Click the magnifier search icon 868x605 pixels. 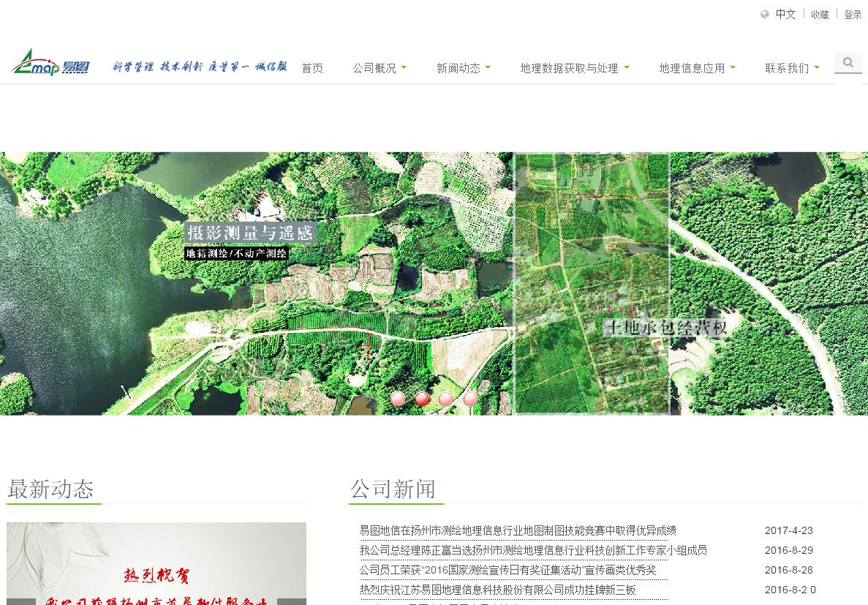848,63
